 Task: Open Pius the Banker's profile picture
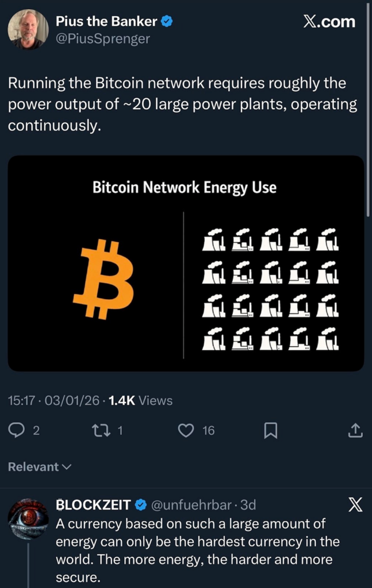pos(28,29)
